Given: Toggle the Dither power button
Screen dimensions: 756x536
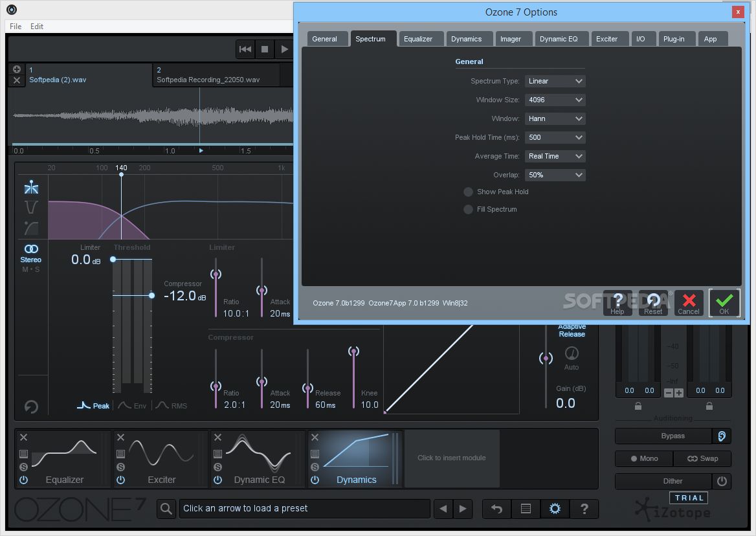Looking at the screenshot, I should click(722, 481).
